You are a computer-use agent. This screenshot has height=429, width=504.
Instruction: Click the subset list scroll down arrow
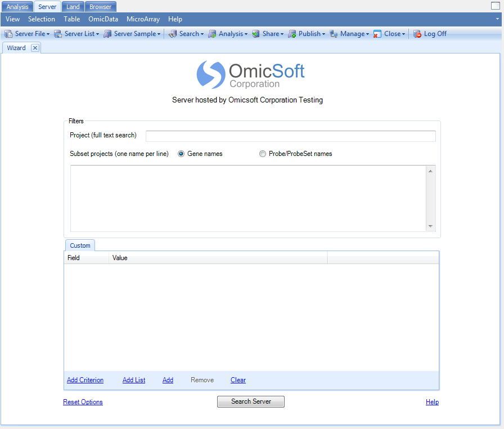click(430, 226)
